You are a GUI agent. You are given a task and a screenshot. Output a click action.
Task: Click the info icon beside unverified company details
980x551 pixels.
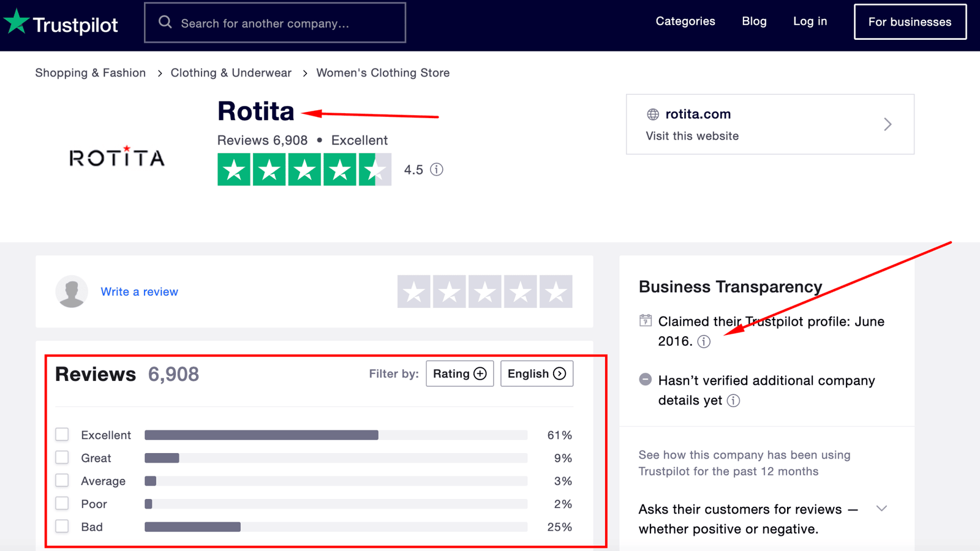click(733, 400)
